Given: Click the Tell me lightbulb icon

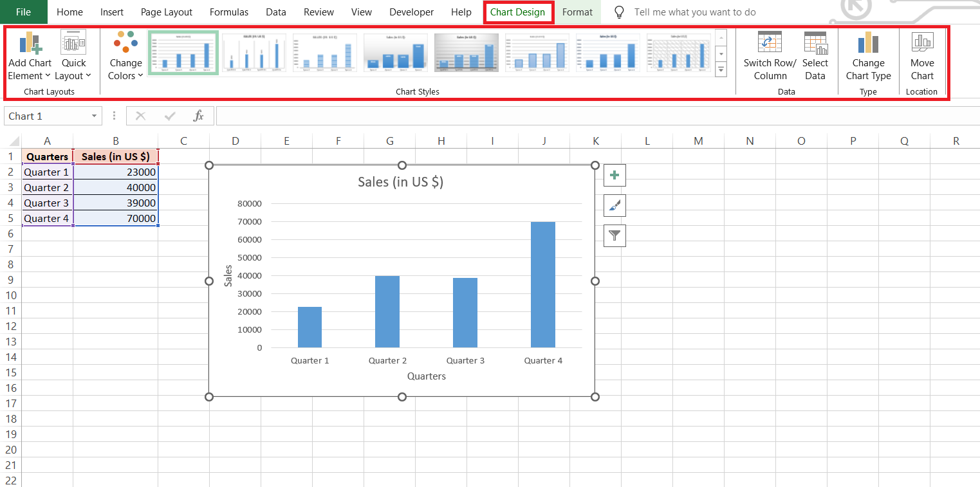Looking at the screenshot, I should tap(619, 12).
